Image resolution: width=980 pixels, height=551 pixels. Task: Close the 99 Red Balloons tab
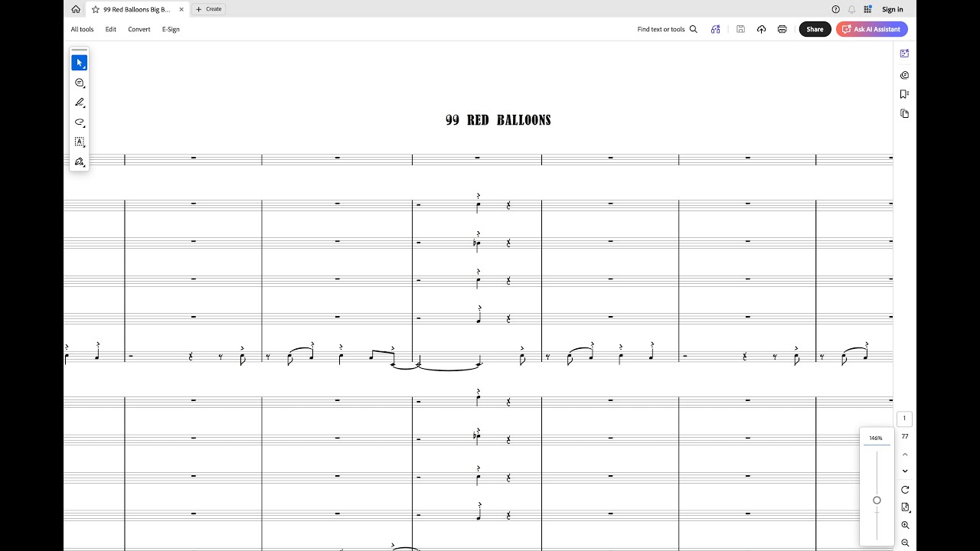click(181, 9)
